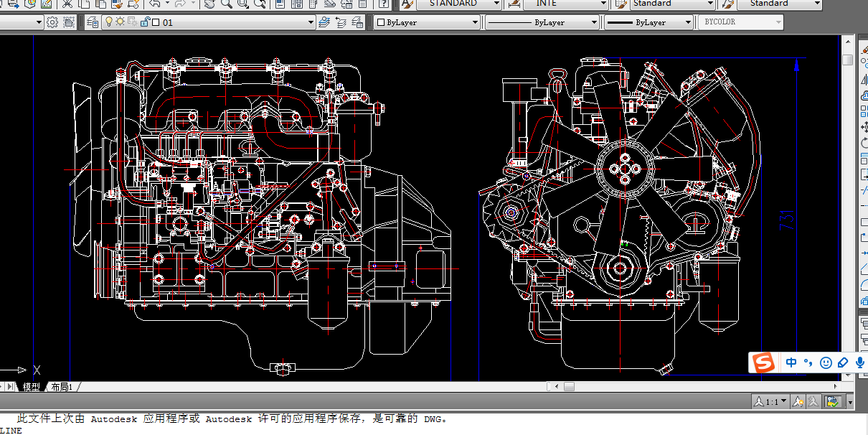Viewport: 868px width, 435px height.
Task: Toggle layer 01 on/off light bulb
Action: pos(109,22)
